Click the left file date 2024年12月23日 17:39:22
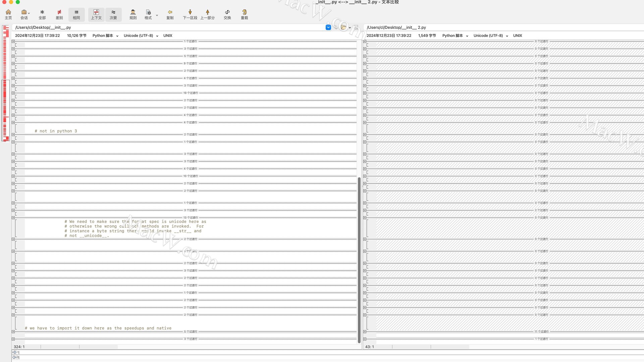The height and width of the screenshot is (362, 644). pos(37,36)
